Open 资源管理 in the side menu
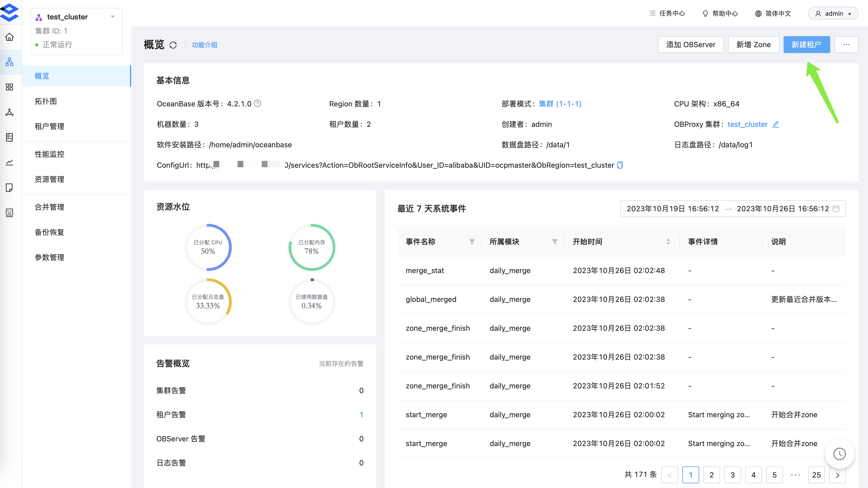 (76, 180)
